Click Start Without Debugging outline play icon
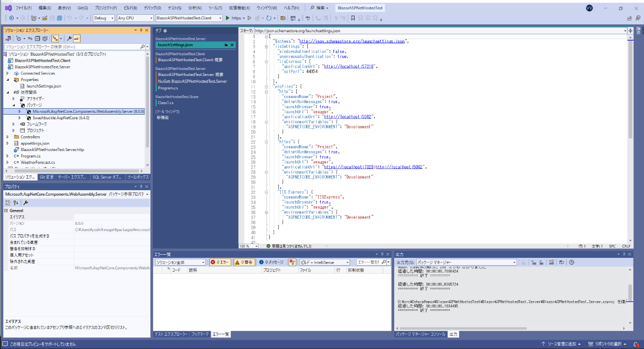 [249, 18]
